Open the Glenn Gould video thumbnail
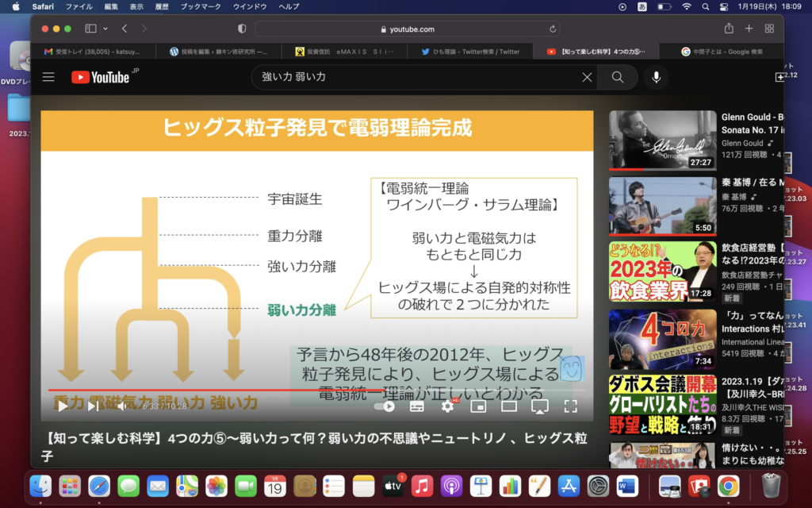The width and height of the screenshot is (812, 508). 662,140
